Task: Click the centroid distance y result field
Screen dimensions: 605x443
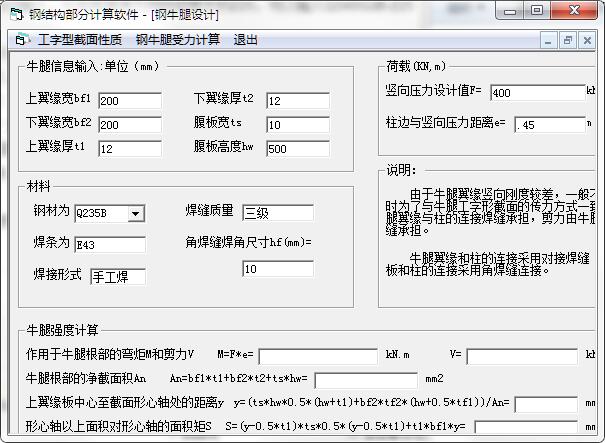Action: (x=546, y=404)
